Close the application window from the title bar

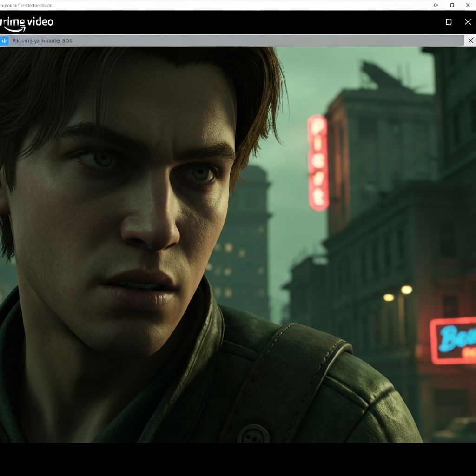pos(468,5)
